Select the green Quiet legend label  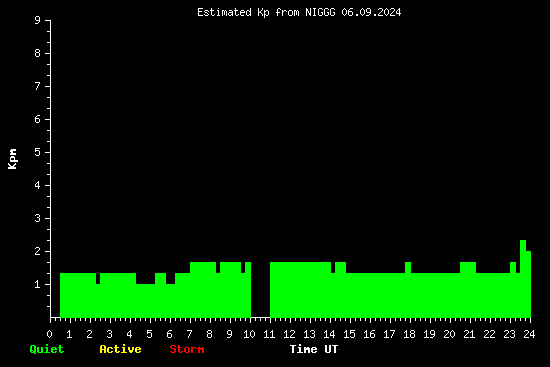(47, 349)
